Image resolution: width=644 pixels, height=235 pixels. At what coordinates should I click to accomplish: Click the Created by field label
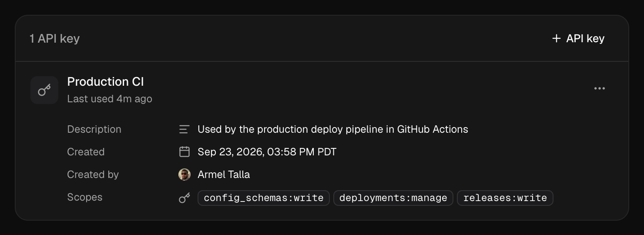[x=93, y=175]
